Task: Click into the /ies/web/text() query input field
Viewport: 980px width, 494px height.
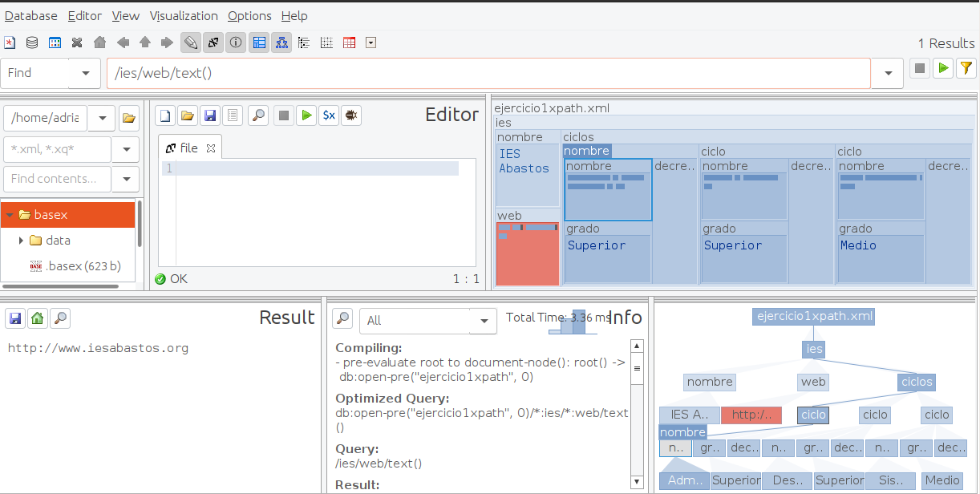Action: click(x=488, y=74)
